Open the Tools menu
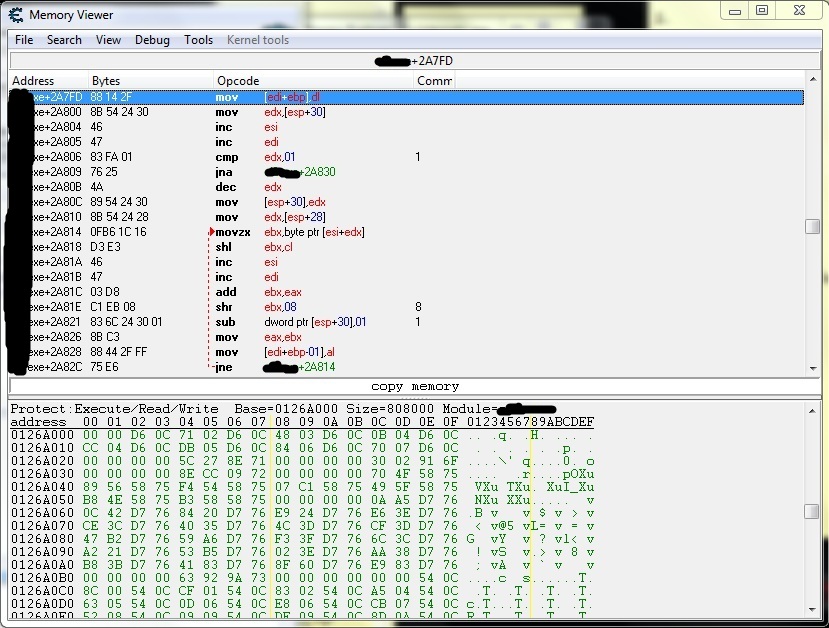Image resolution: width=829 pixels, height=628 pixels. point(198,40)
